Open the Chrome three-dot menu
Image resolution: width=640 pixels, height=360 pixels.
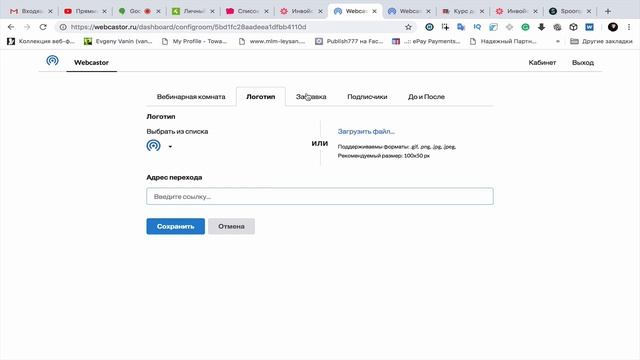(629, 27)
